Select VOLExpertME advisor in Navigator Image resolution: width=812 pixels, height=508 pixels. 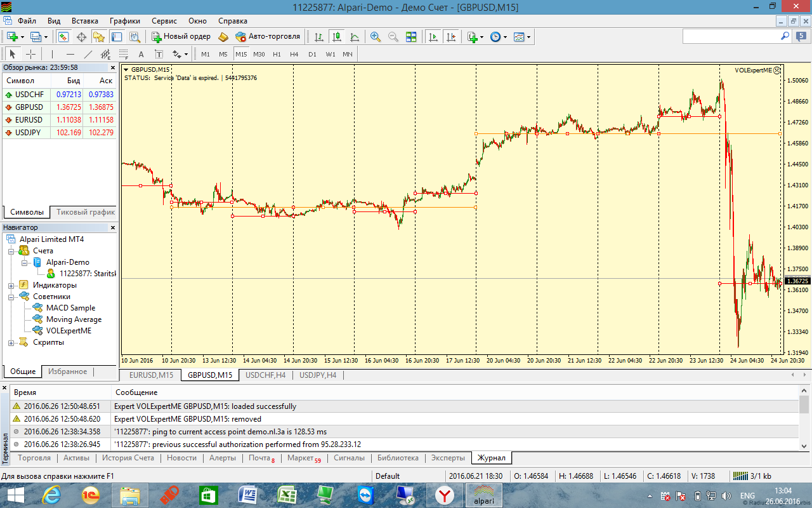(x=69, y=331)
